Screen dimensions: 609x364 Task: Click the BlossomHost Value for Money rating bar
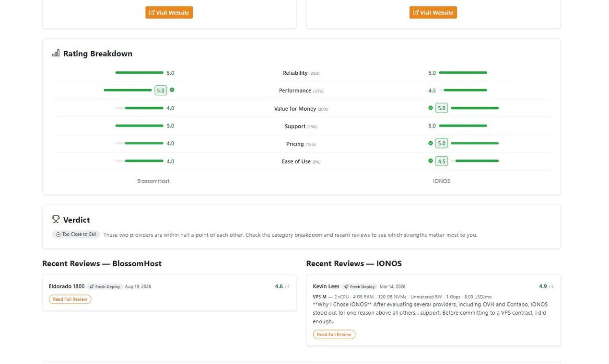pos(139,108)
